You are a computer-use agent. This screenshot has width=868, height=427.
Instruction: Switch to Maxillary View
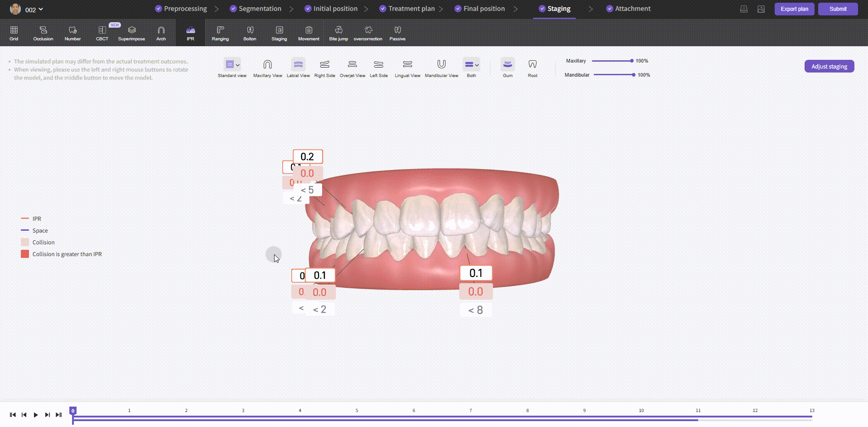click(268, 68)
